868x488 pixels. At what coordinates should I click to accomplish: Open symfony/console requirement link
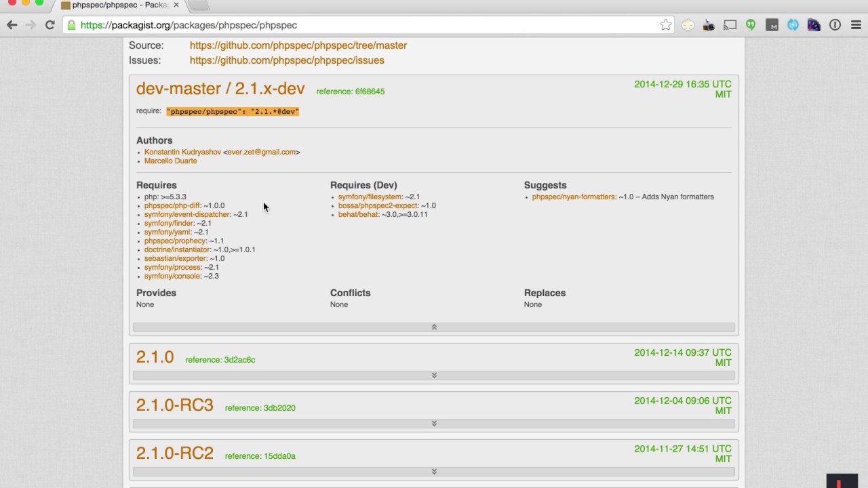tap(172, 276)
